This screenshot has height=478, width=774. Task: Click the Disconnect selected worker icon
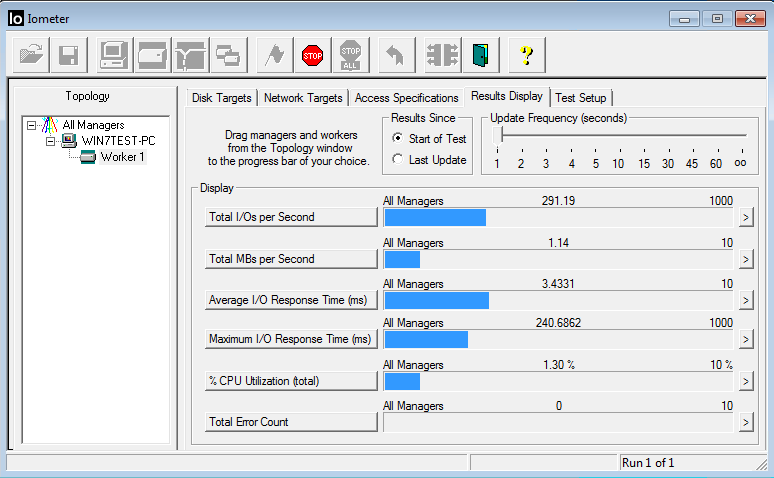[443, 55]
